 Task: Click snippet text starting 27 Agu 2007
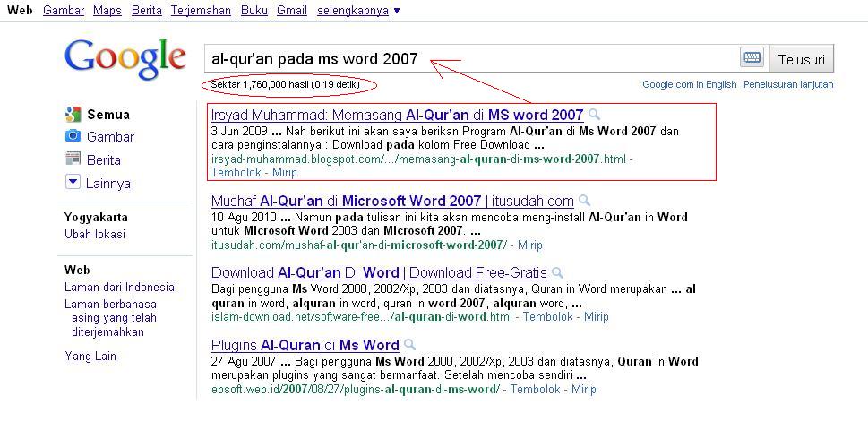point(454,368)
